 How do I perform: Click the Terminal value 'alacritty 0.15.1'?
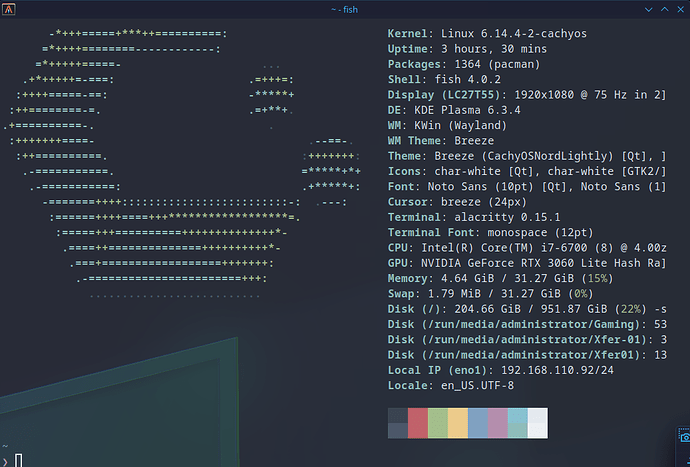(507, 217)
